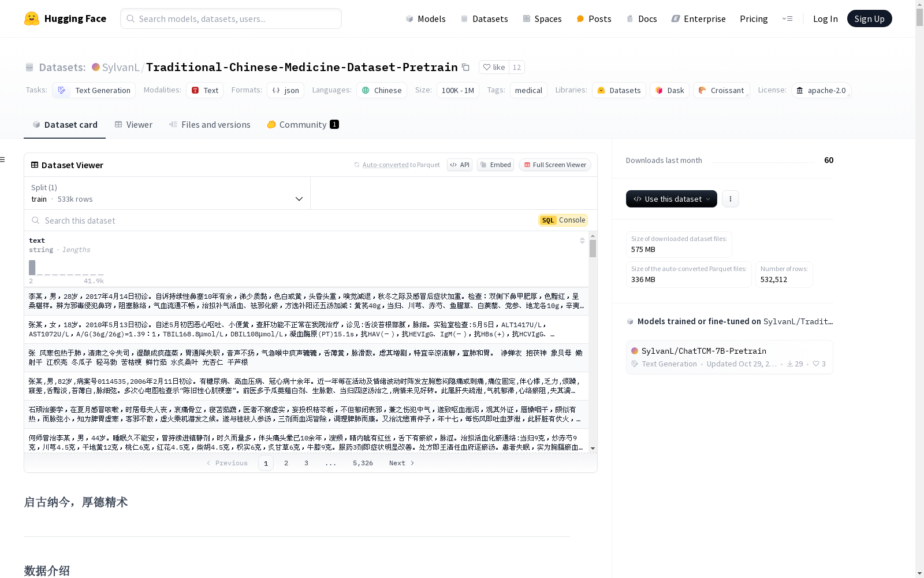Go to the Pricing page
The height and width of the screenshot is (578, 924).
pyautogui.click(x=754, y=18)
